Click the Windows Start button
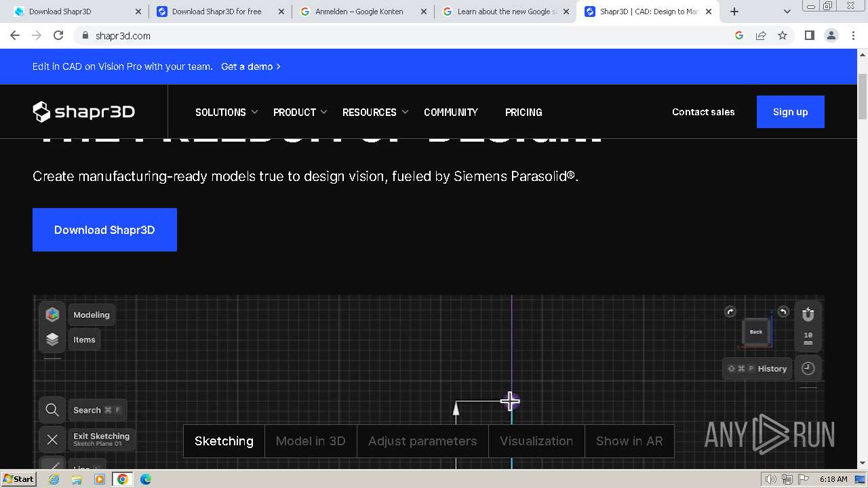Screen dimensions: 868x488 pyautogui.click(x=18, y=479)
